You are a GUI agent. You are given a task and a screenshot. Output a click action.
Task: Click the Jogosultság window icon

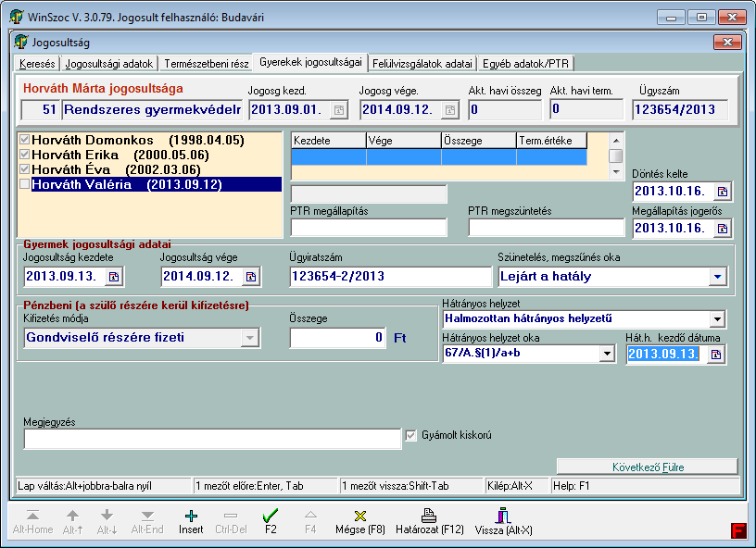pyautogui.click(x=20, y=42)
